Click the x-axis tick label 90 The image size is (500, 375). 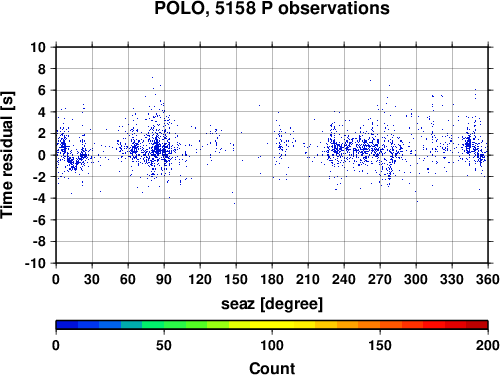[164, 279]
